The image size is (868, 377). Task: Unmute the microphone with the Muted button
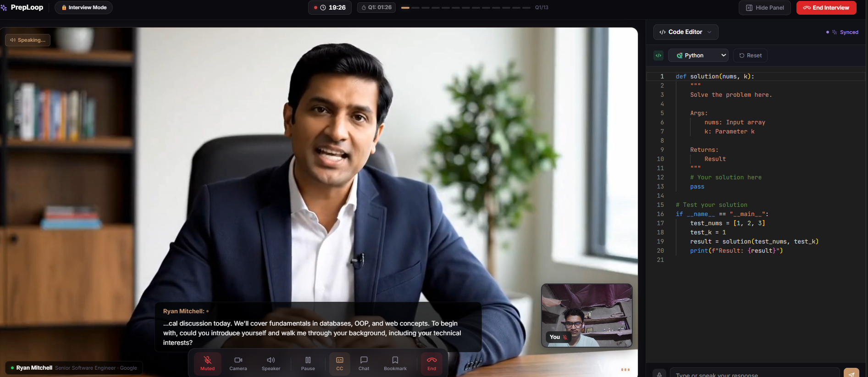pos(207,364)
